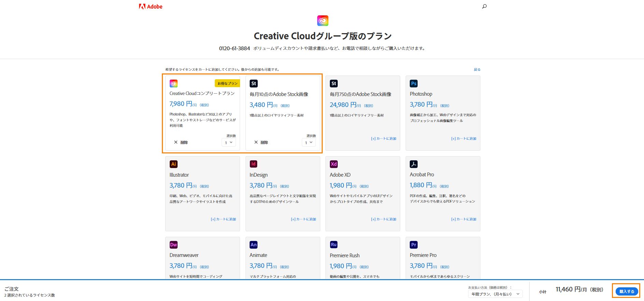
Task: Click the Dreamweaver card title
Action: (184, 255)
